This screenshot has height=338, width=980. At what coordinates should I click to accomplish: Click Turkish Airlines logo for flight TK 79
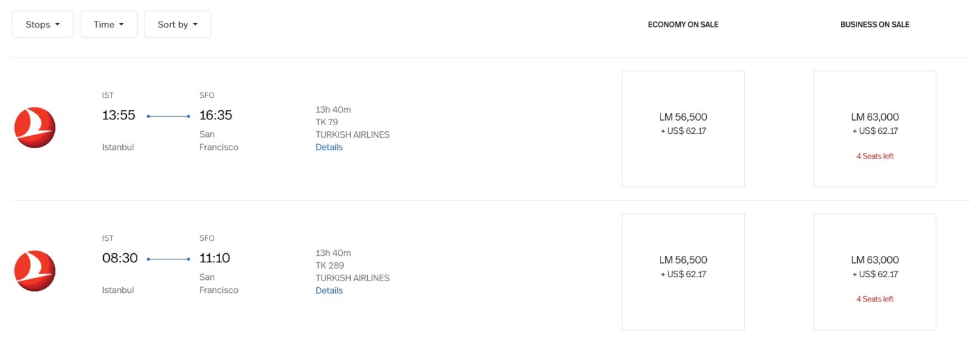35,127
